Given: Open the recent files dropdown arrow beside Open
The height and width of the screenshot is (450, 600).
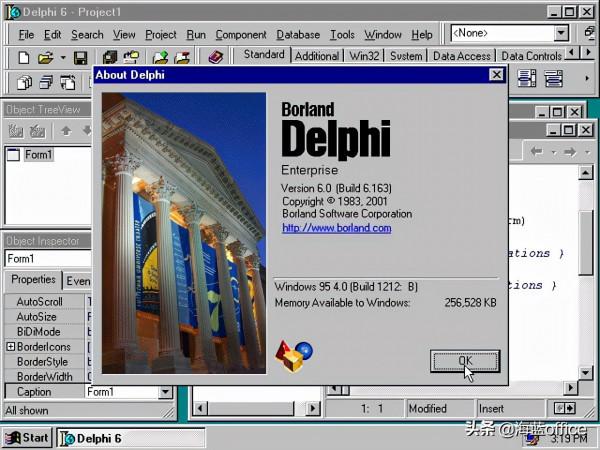Looking at the screenshot, I should coord(63,58).
